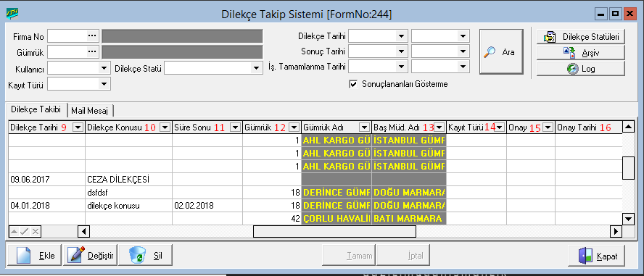Toggle Sonuçlananları Gösterme checkbox
Viewport: 644px width, 276px height.
click(352, 84)
